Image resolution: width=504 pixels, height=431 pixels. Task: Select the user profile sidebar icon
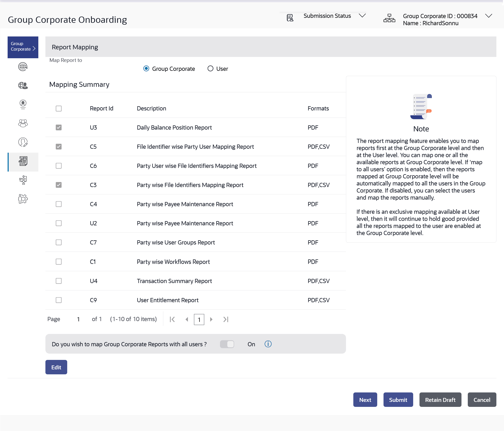pyautogui.click(x=23, y=104)
